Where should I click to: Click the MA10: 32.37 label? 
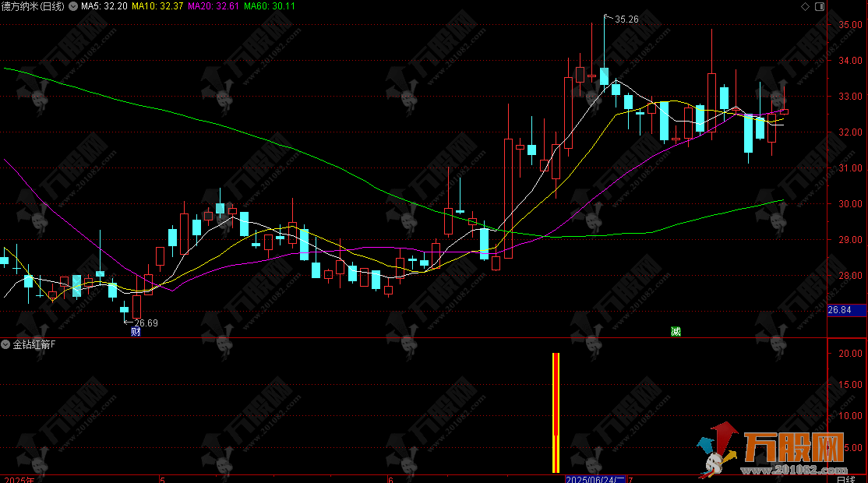pyautogui.click(x=157, y=6)
